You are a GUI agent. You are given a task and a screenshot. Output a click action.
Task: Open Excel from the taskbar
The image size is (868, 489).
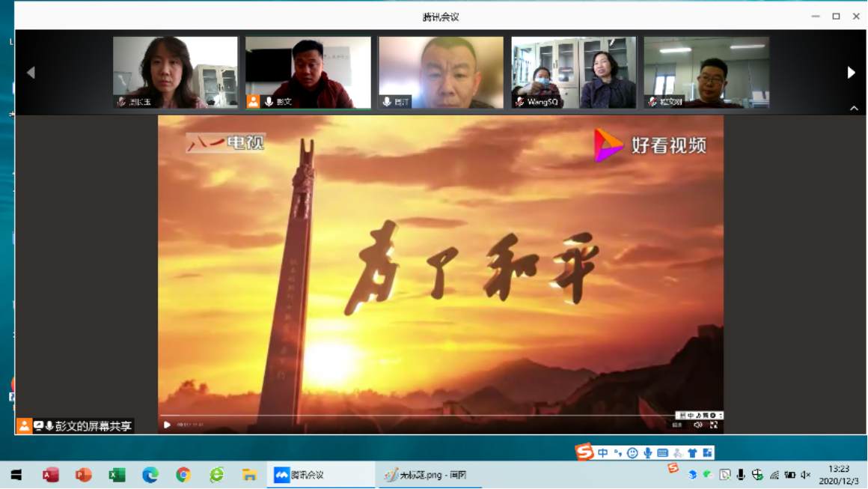pos(117,475)
